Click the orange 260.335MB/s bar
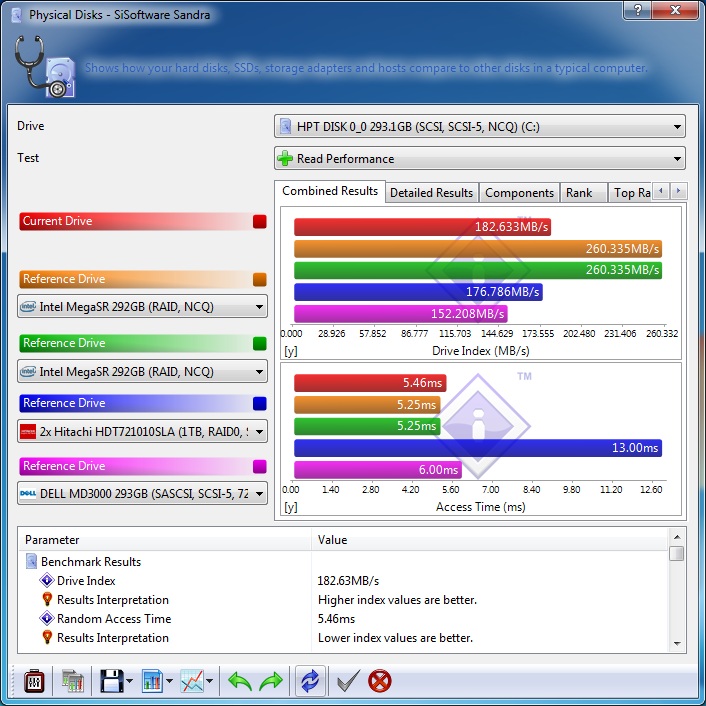Viewport: 706px width, 706px height. pyautogui.click(x=478, y=249)
